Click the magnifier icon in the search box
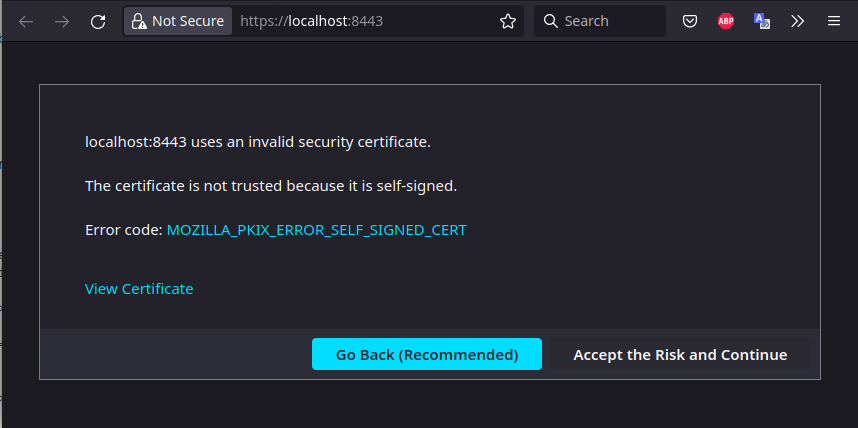This screenshot has height=428, width=858. [x=550, y=21]
